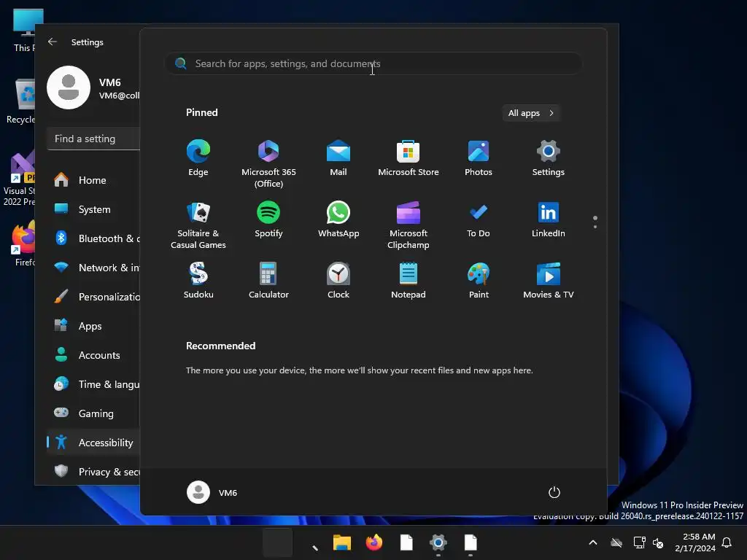The width and height of the screenshot is (747, 560).
Task: Launch the Paint app
Action: [x=479, y=281]
